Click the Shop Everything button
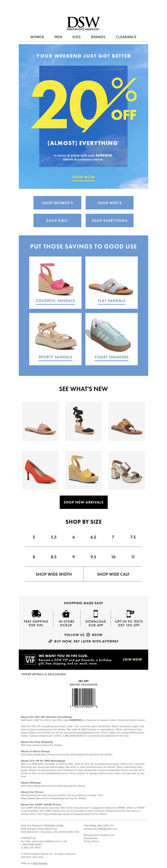This screenshot has height=868, width=167. click(110, 221)
